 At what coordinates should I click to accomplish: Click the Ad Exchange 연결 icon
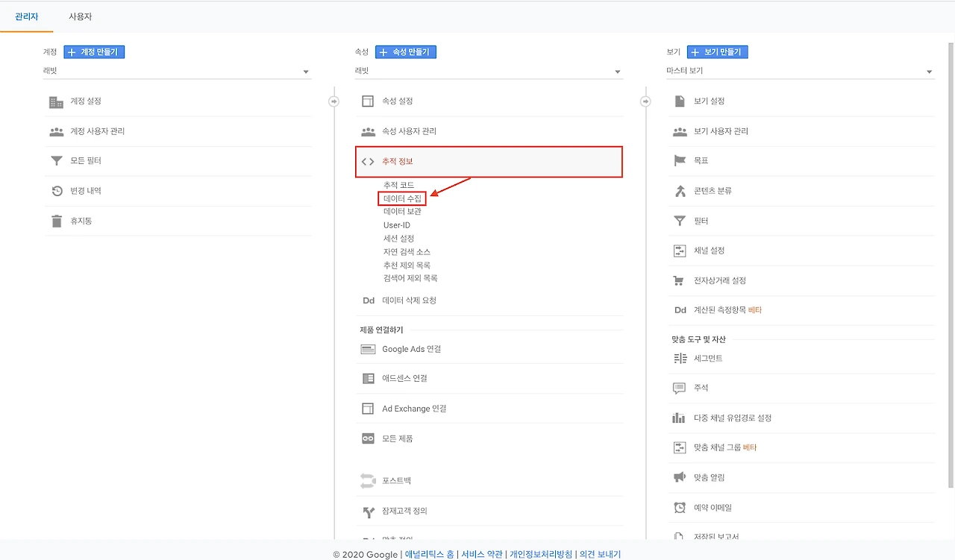click(368, 409)
